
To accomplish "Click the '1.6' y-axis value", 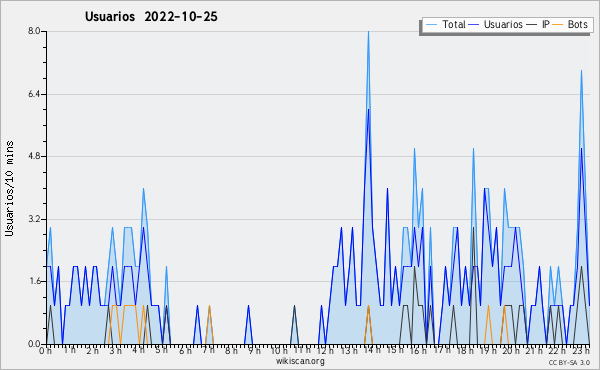I will tap(34, 282).
